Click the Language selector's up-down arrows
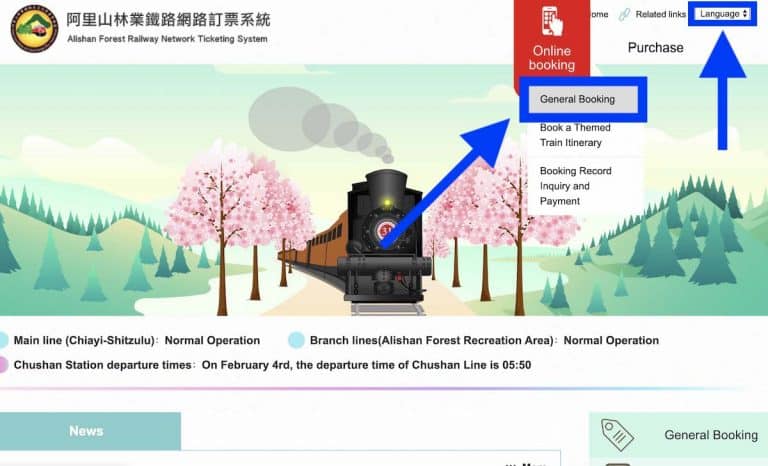Screen dimensions: 768x466 (745, 14)
